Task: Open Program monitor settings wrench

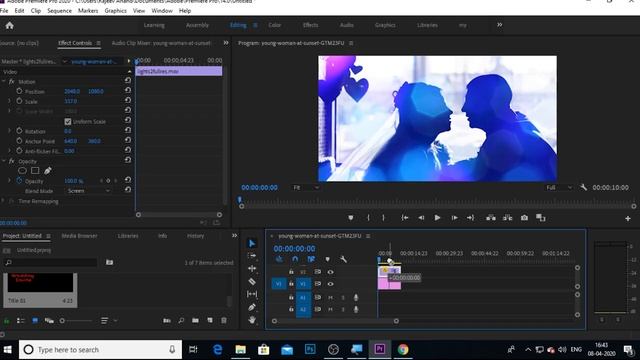Action: point(583,187)
